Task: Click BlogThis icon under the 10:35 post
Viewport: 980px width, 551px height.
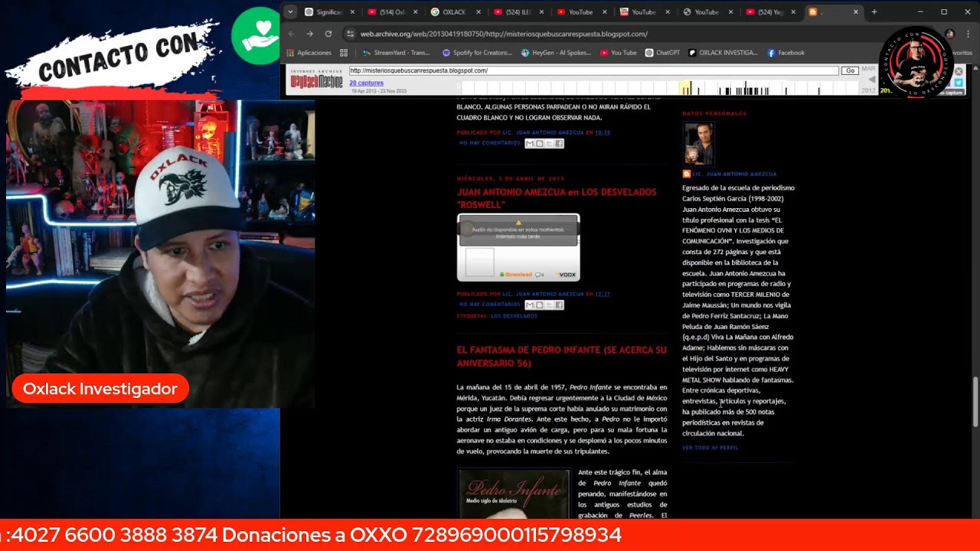Action: (539, 143)
